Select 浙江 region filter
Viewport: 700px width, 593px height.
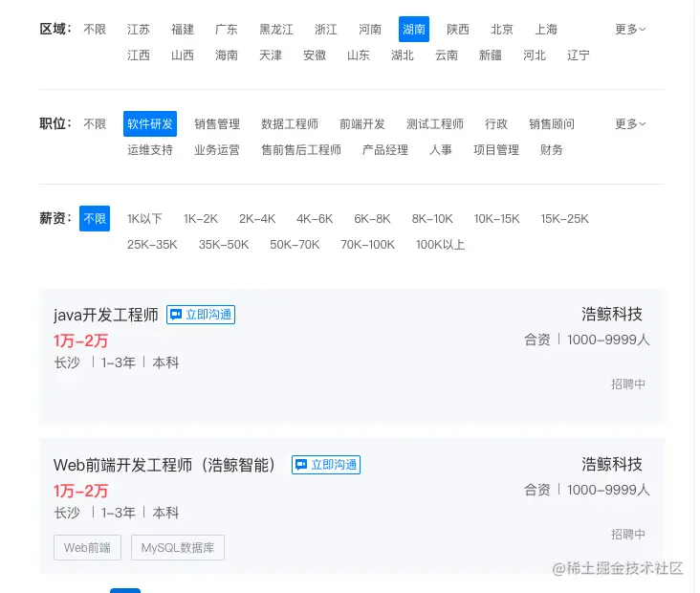coord(326,30)
